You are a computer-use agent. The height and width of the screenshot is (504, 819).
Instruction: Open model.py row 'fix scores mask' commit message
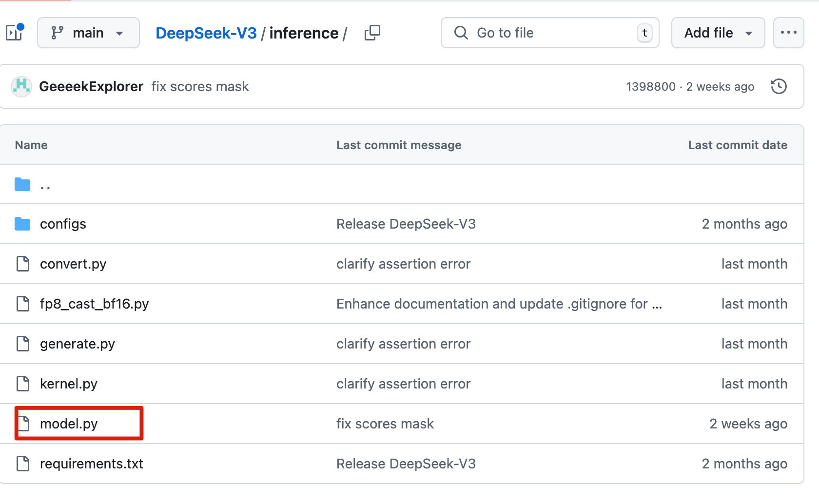385,424
